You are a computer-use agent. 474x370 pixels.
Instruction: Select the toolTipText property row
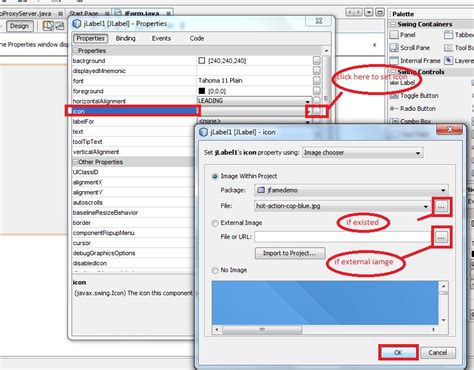[134, 142]
